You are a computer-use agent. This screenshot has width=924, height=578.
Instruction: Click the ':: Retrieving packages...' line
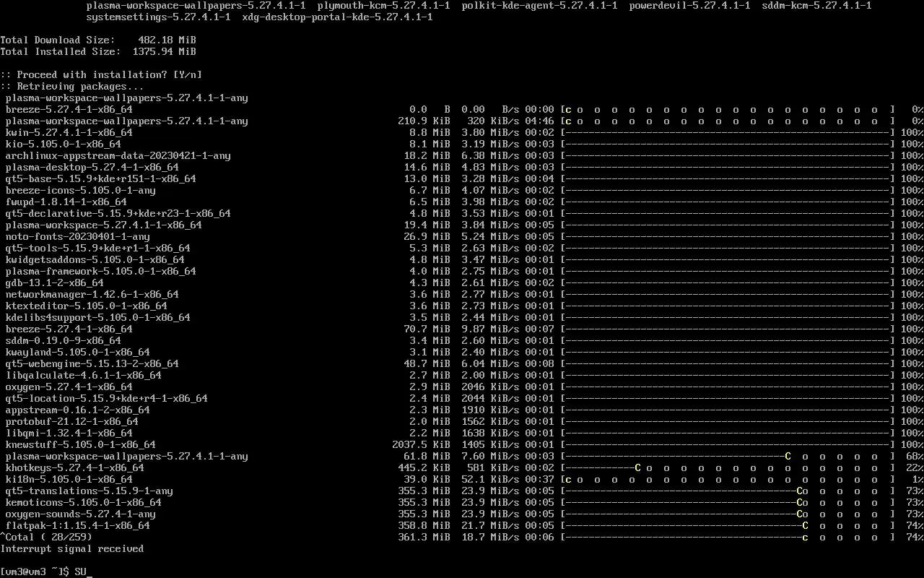tap(72, 87)
